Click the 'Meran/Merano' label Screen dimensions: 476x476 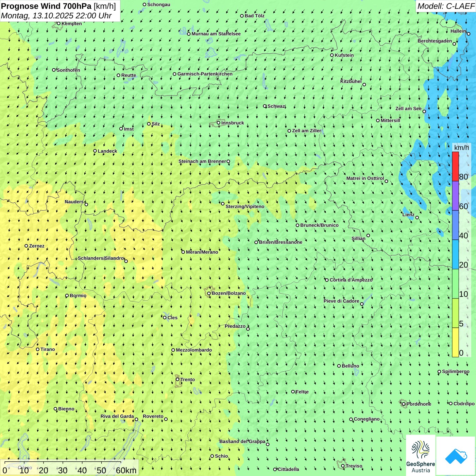[202, 252]
